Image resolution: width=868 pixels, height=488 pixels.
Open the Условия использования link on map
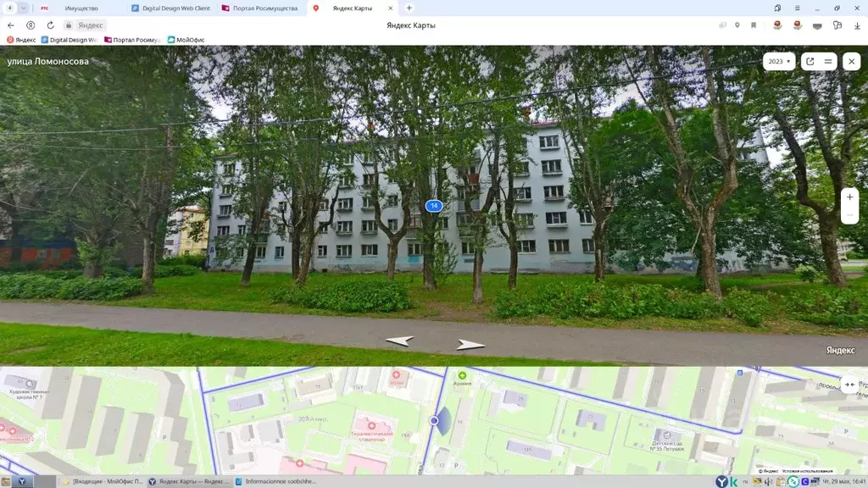(807, 471)
